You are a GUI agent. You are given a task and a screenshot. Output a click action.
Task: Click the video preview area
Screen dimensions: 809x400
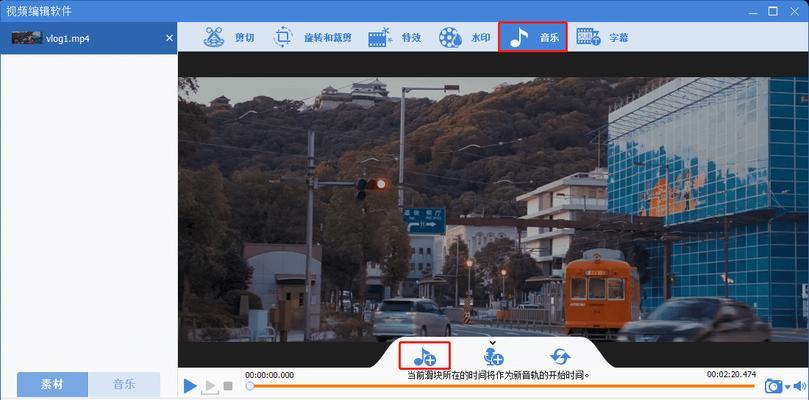pyautogui.click(x=493, y=209)
